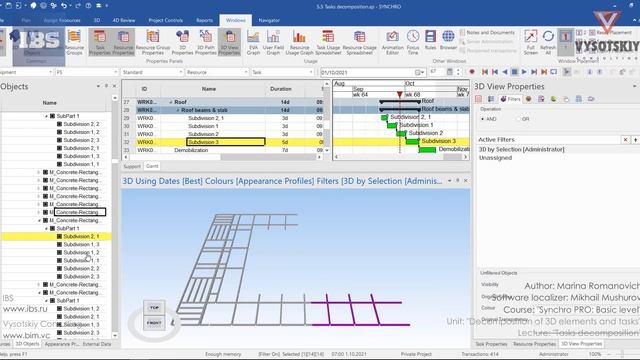
Task: Open the 3D Properties panel
Action: pyautogui.click(x=182, y=42)
